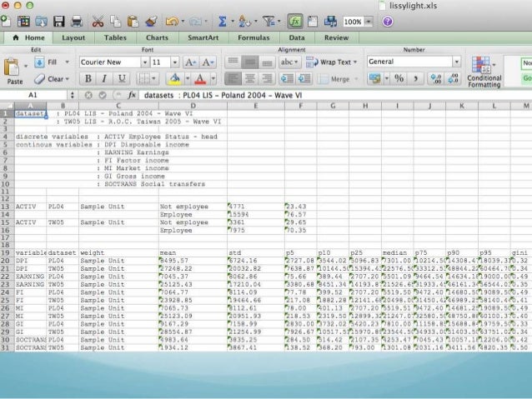Open the zoom percentage dropdown
This screenshot has height=399, width=532.
pyautogui.click(x=368, y=22)
